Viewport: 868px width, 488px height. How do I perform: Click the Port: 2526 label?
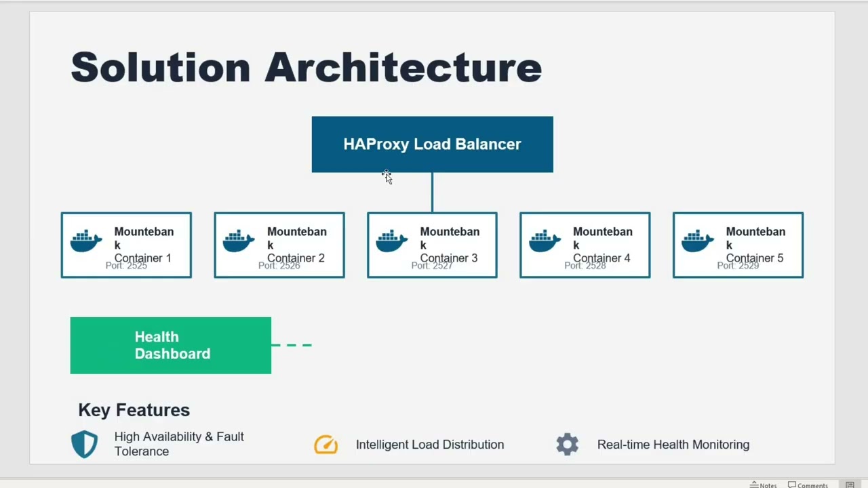[279, 266]
